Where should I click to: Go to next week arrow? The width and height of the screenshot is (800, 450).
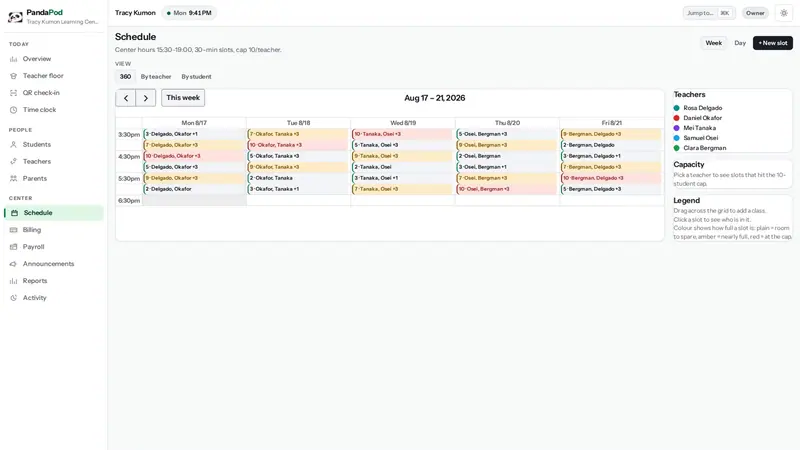point(145,98)
